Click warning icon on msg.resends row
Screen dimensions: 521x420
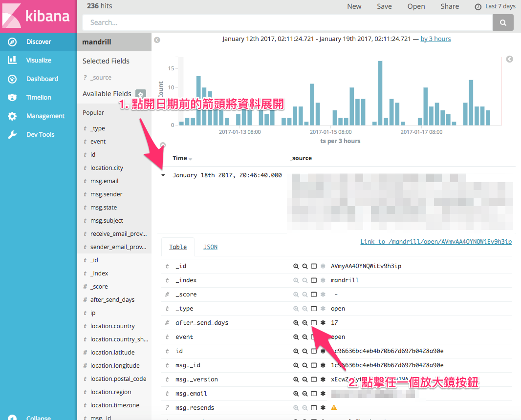334,408
